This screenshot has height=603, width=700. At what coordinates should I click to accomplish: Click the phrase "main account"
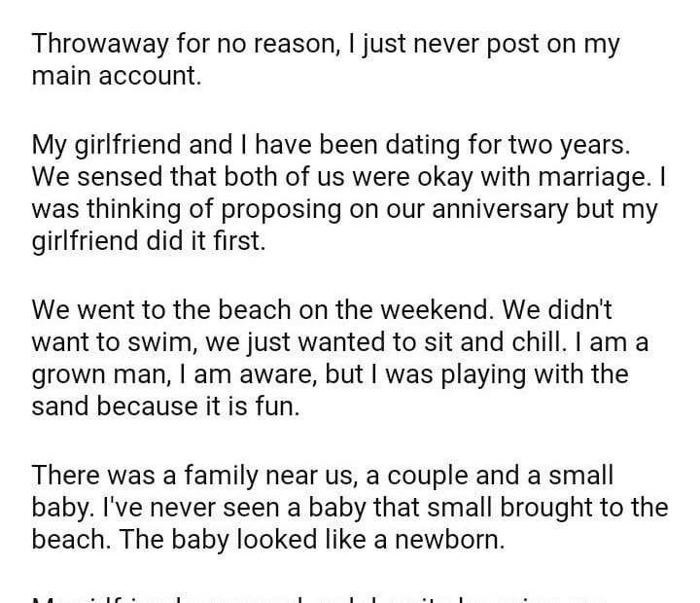[116, 77]
